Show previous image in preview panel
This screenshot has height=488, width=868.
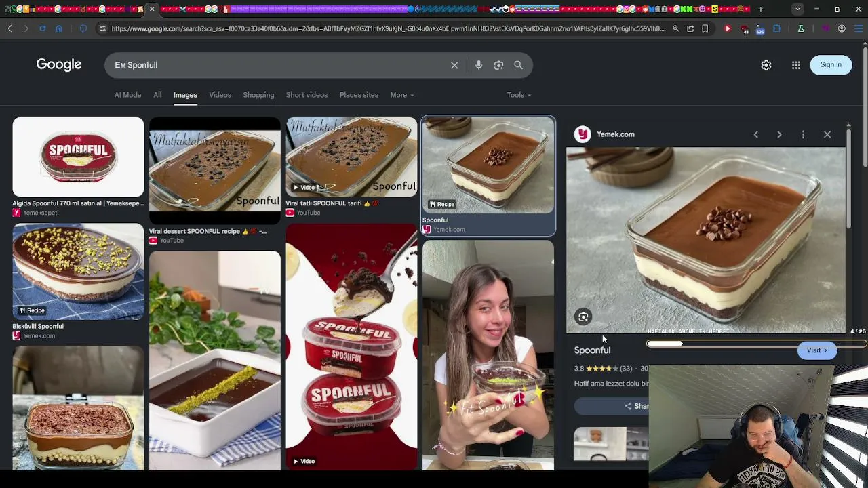coord(756,134)
